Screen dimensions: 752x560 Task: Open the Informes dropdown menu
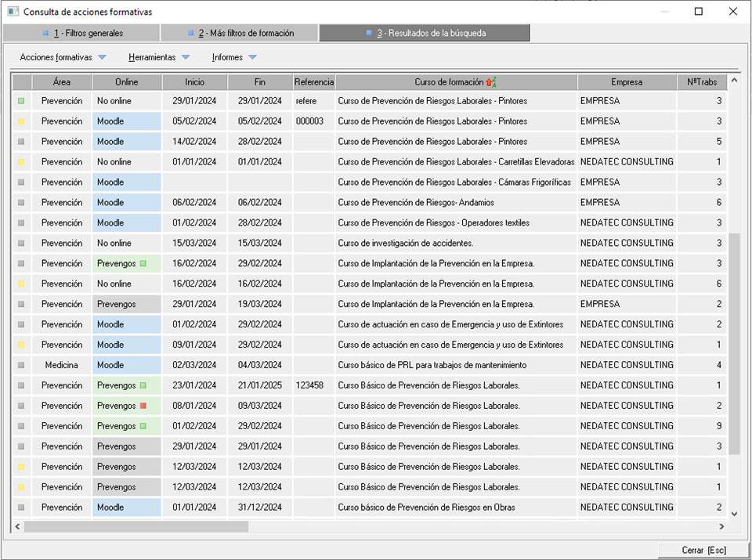tap(234, 57)
